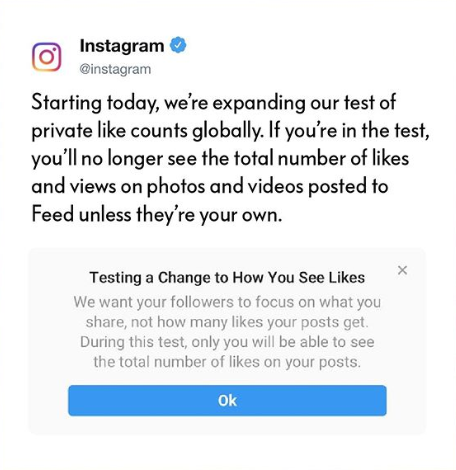Click the blue verified checkmark badge
This screenshot has height=470, width=456.
(178, 45)
